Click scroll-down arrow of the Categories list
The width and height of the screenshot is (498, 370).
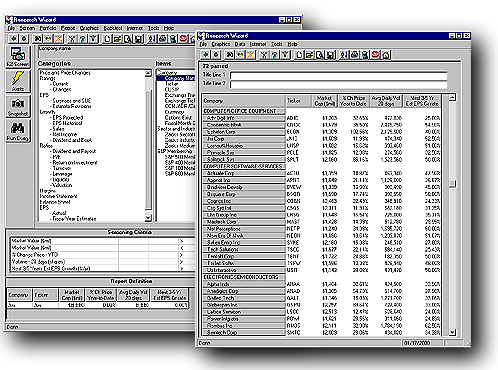click(x=148, y=218)
